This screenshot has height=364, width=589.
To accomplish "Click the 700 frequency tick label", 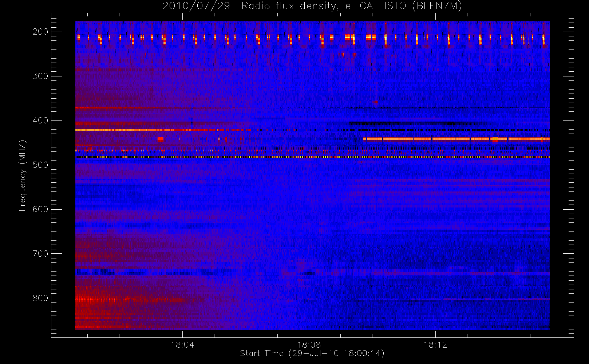I will 40,254.
